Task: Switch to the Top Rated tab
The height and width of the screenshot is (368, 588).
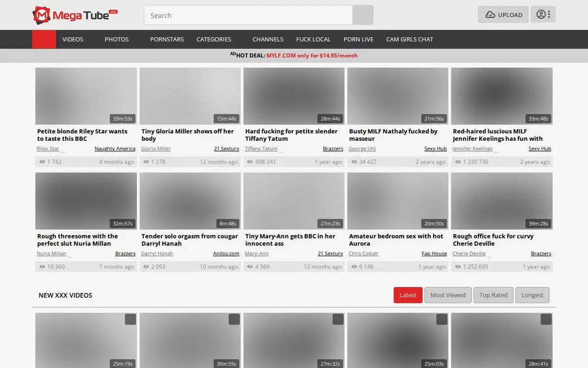Action: [493, 295]
